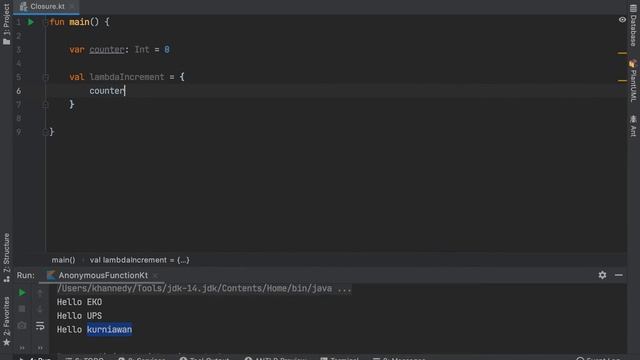Viewport: 640px width, 360px height.
Task: Click the highlighted kurniawan text
Action: coord(109,330)
